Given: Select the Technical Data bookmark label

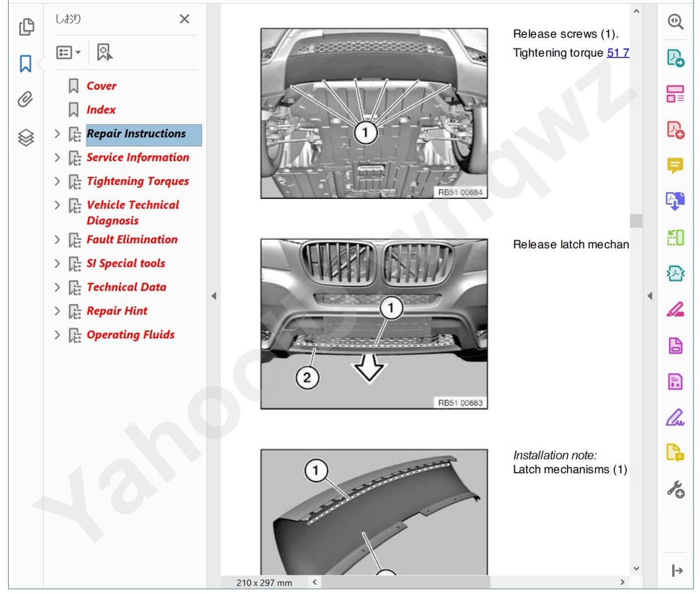Looking at the screenshot, I should point(127,287).
